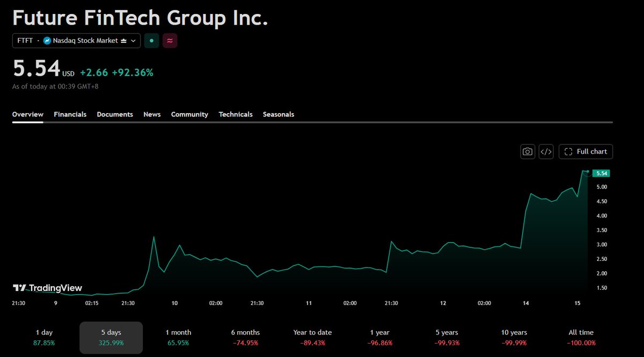644x357 pixels.
Task: Click the Future FinTech Group Inc. title
Action: pyautogui.click(x=140, y=18)
